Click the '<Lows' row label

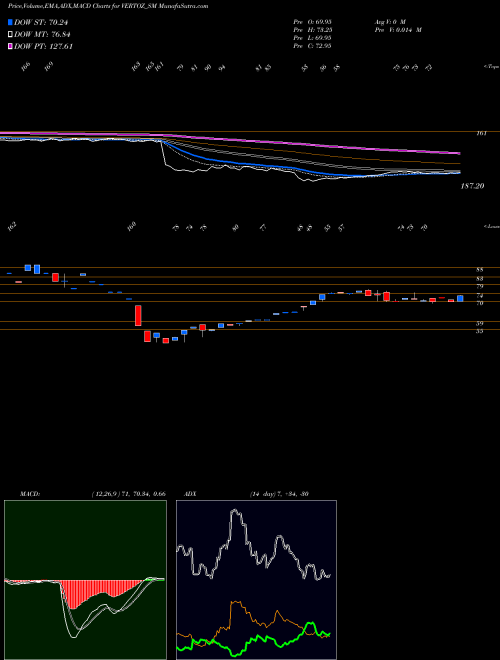tap(491, 226)
